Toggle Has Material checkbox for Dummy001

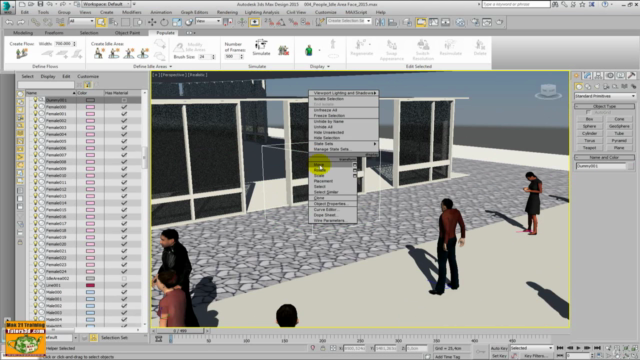coord(124,100)
